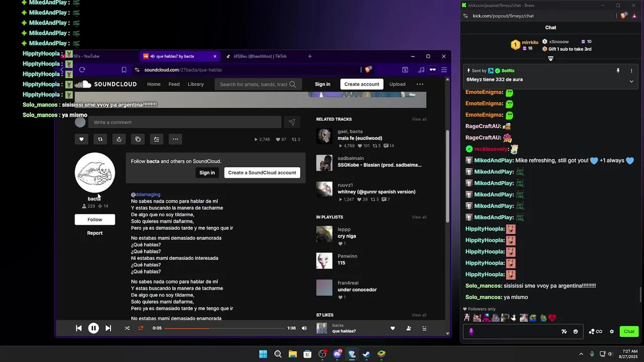
Task: Open the Next Up queue in player bar
Action: tap(424, 328)
